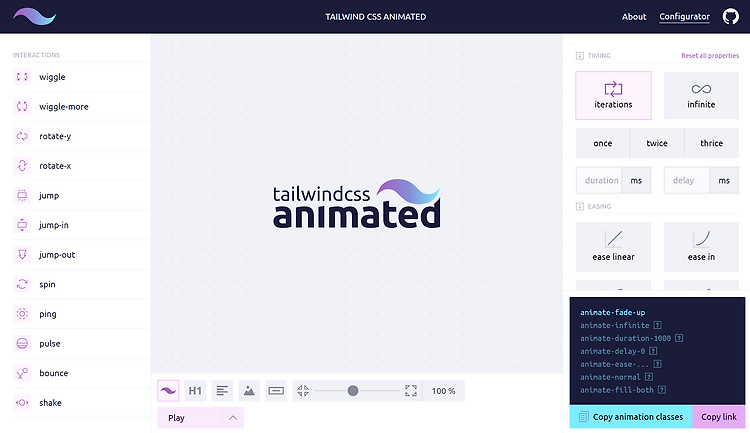Switch preview to image element
This screenshot has height=433, width=750.
coord(249,391)
